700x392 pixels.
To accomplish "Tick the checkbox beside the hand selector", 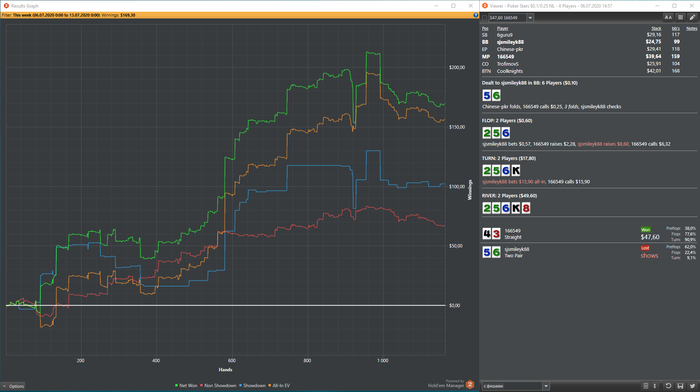I will point(484,18).
